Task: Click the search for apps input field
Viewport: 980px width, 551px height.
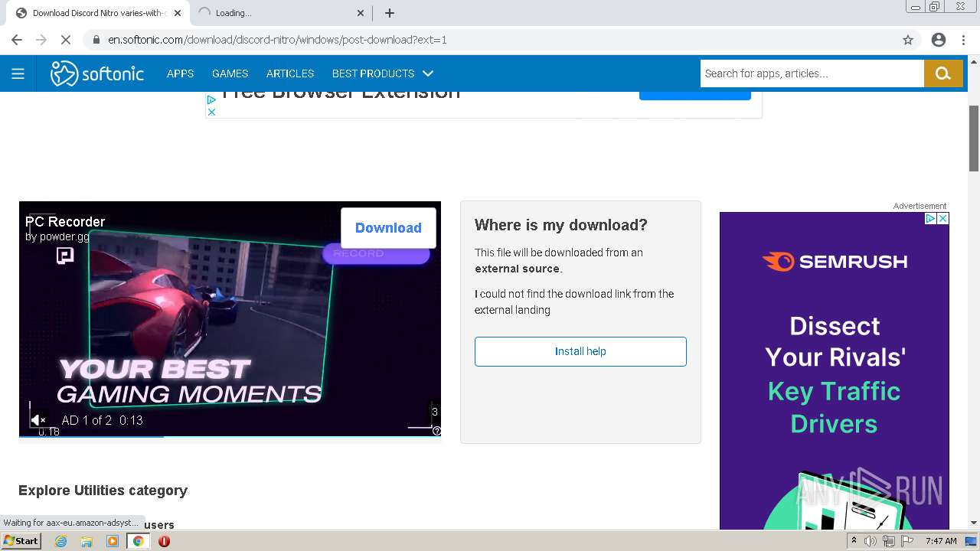Action: coord(812,73)
